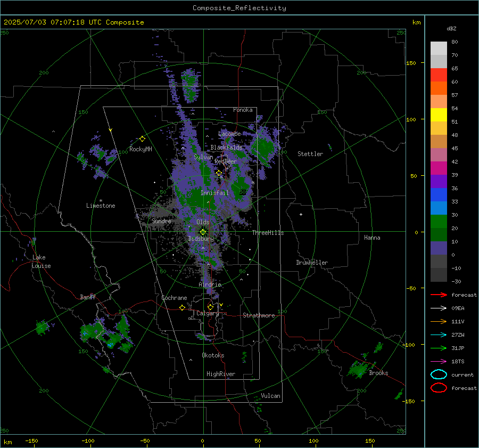Click the 'Banff' map label
The width and height of the screenshot is (479, 448).
88,297
